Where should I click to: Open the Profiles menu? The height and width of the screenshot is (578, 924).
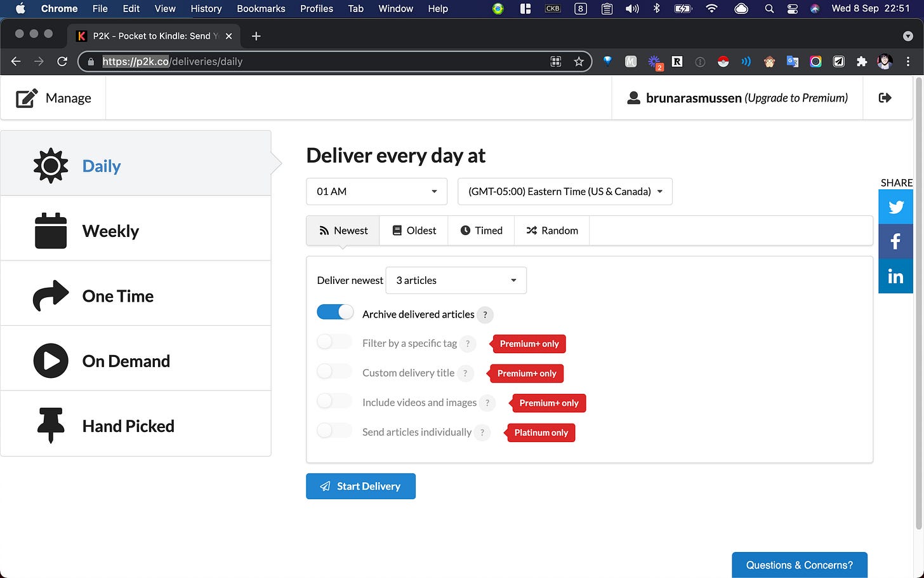(x=317, y=9)
